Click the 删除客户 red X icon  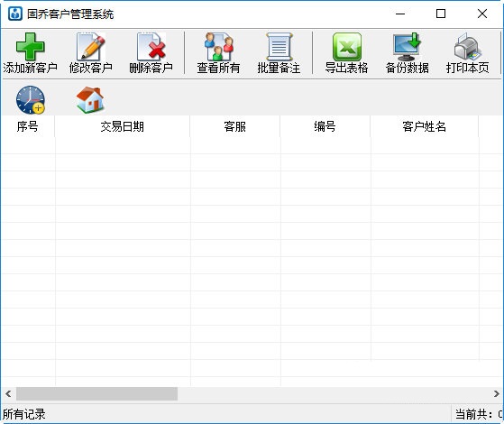(x=151, y=47)
